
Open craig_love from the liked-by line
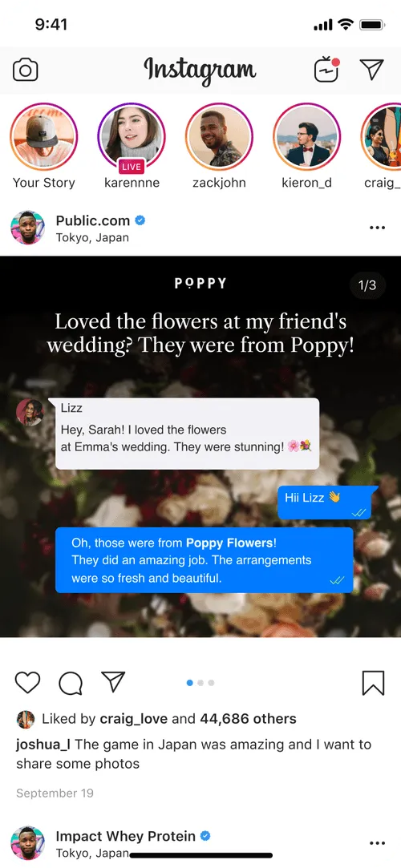click(133, 719)
